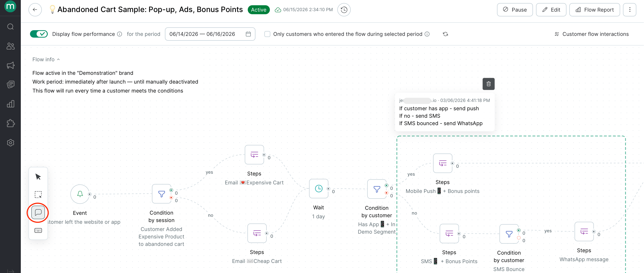This screenshot has height=273, width=644.
Task: Open the search icon in sidebar
Action: 11,26
